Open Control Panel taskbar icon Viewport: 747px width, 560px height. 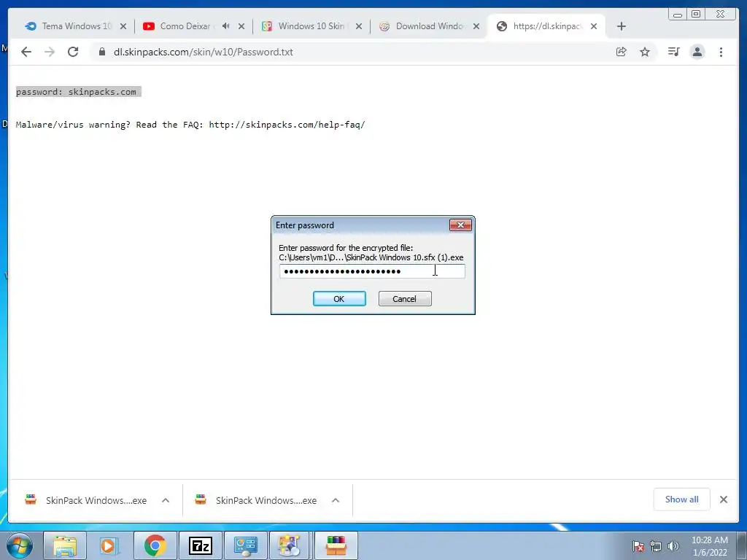click(245, 545)
